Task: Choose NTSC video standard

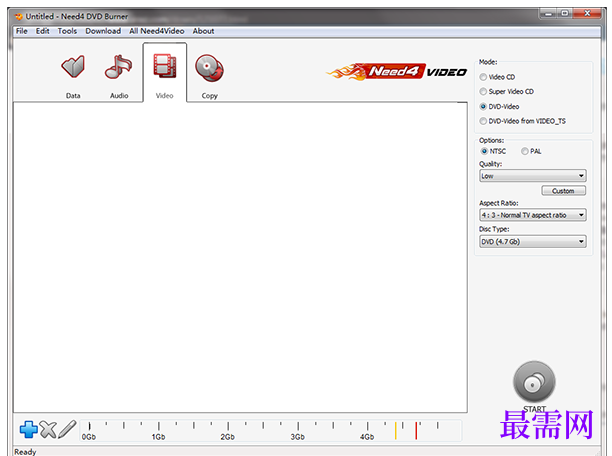Action: [x=493, y=151]
